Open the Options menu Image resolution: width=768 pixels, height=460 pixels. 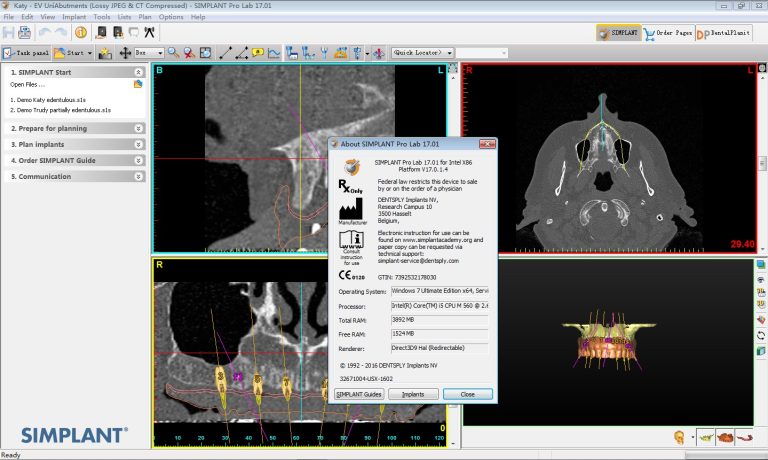tap(171, 17)
